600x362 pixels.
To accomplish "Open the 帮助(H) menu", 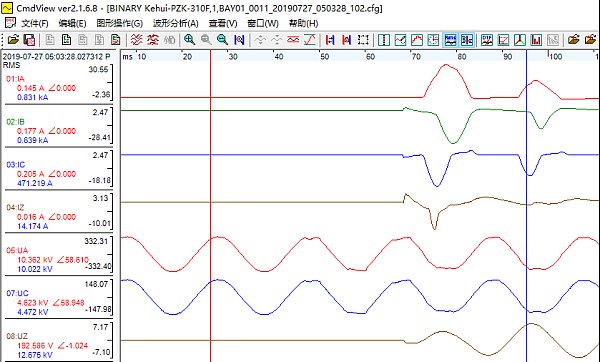I will coord(303,23).
